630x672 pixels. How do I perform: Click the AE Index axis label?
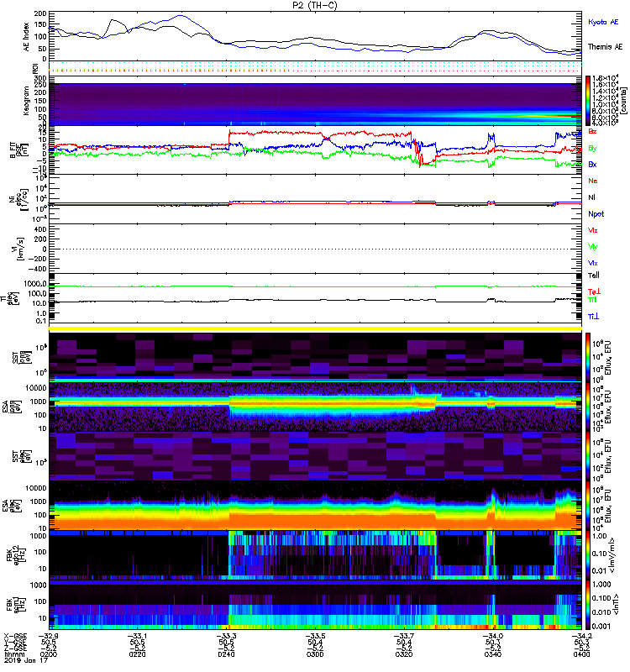[x=27, y=37]
